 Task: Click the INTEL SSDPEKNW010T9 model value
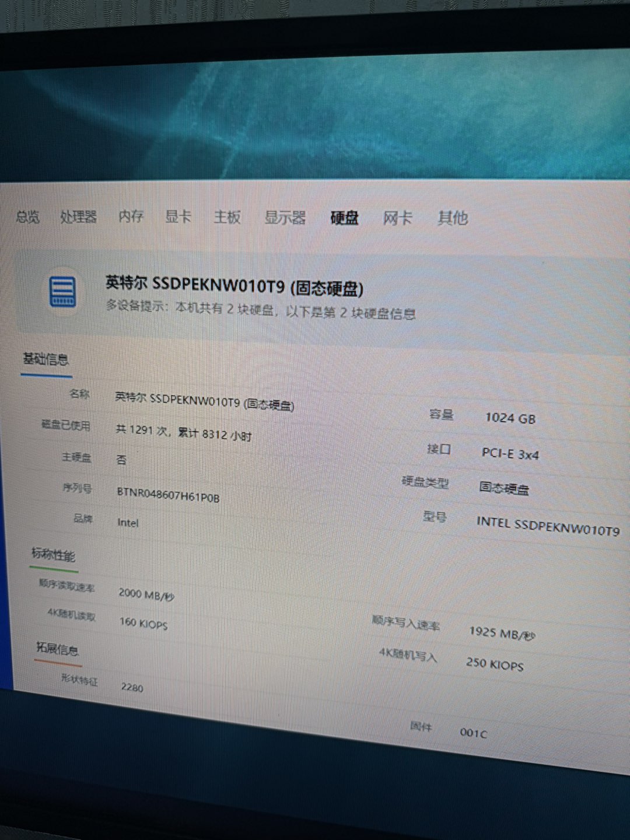click(x=547, y=526)
